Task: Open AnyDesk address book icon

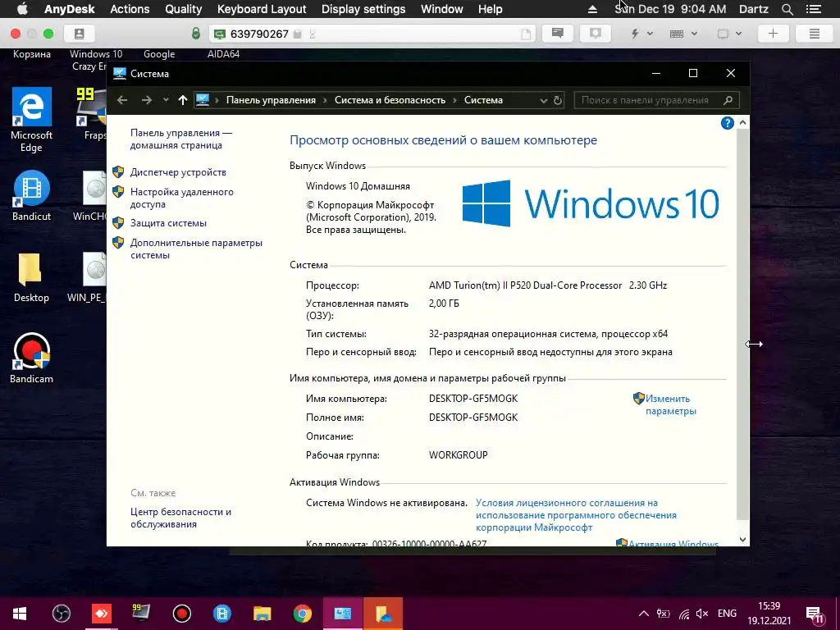Action: tap(80, 34)
